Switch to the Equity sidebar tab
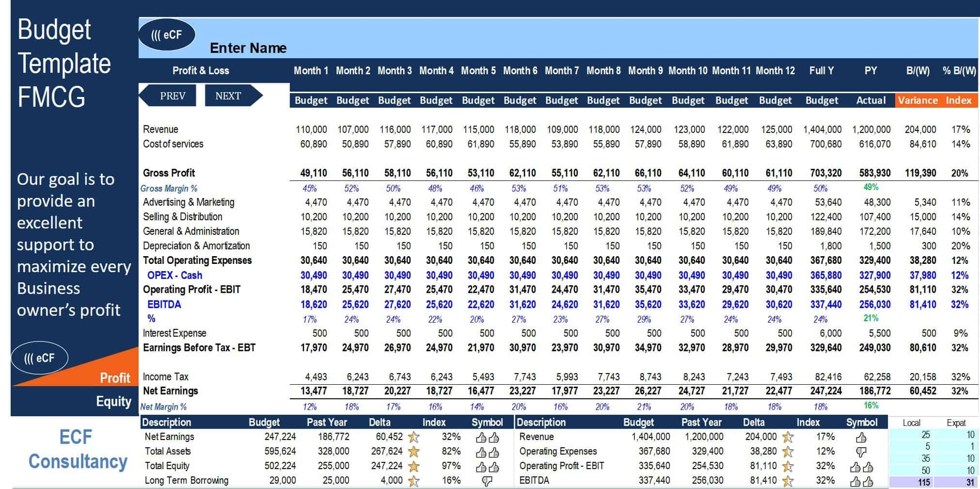 click(113, 402)
